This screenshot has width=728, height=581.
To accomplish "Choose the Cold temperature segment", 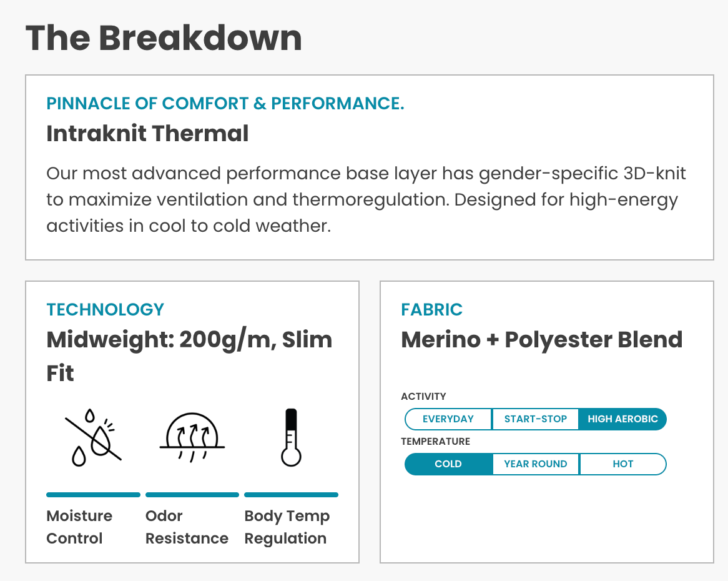I will pyautogui.click(x=448, y=464).
